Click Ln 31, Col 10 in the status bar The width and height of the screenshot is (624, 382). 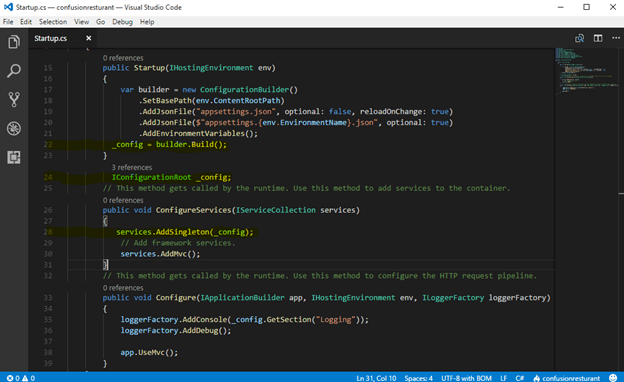(x=376, y=378)
